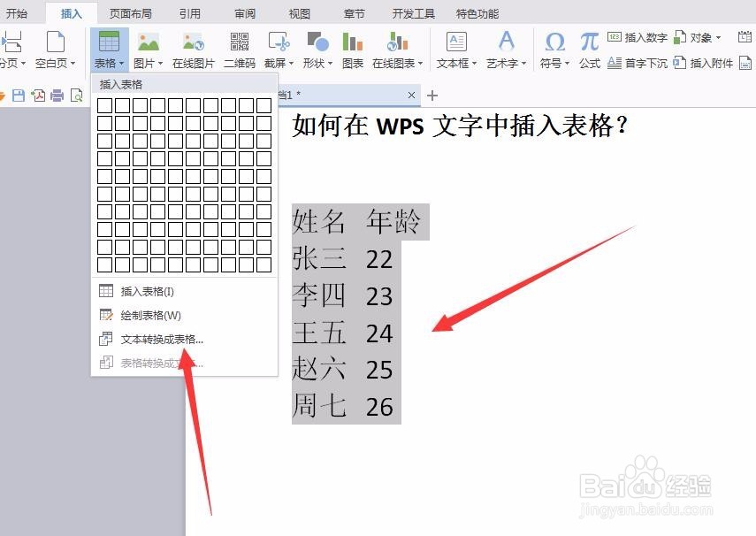Switch to the 特色功能 tab
Image resolution: width=756 pixels, height=536 pixels.
pos(477,13)
